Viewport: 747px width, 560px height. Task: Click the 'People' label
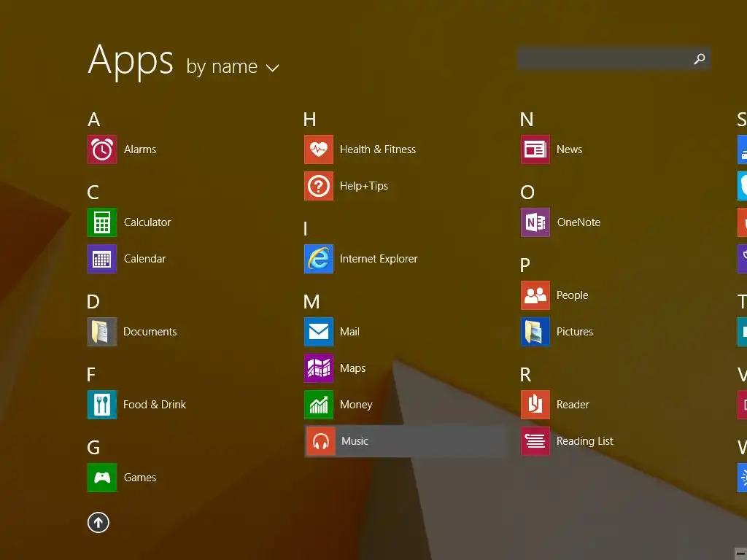[x=573, y=295]
